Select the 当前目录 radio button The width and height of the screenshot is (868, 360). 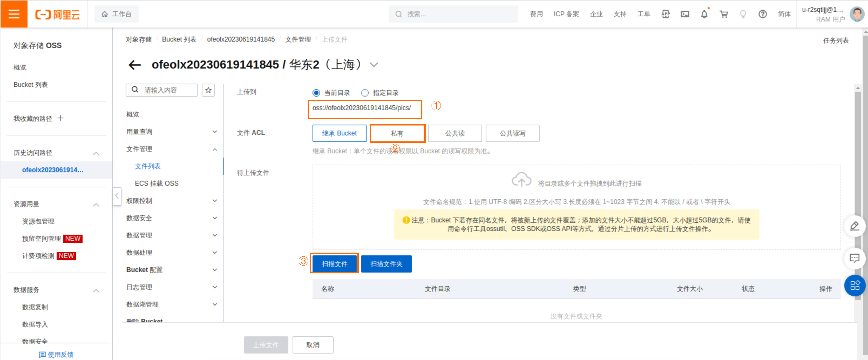[316, 93]
